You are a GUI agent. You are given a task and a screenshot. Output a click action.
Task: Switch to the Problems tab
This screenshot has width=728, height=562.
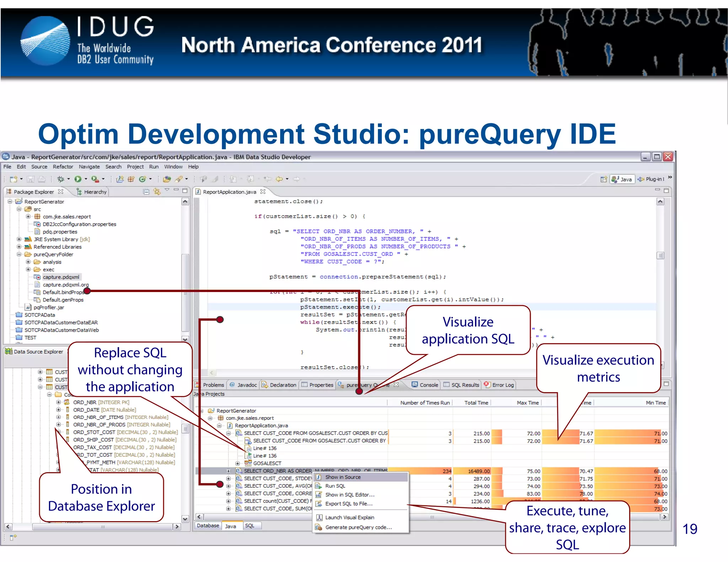pyautogui.click(x=210, y=385)
